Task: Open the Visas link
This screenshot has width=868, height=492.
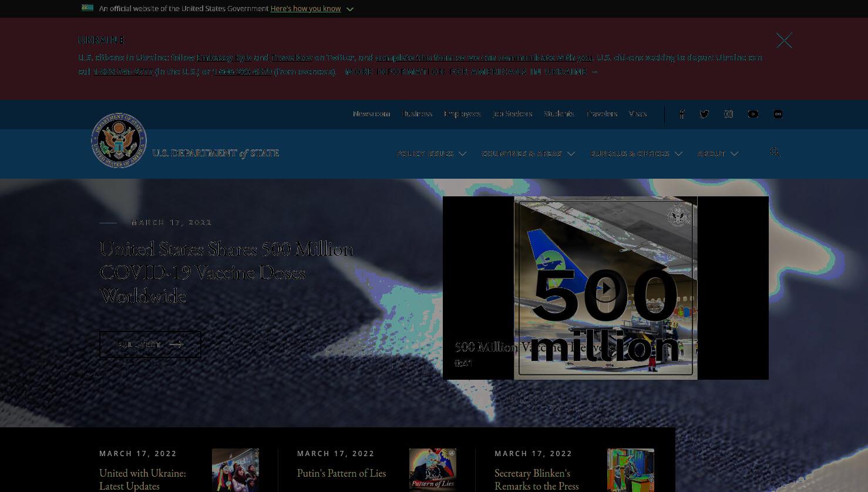Action: point(638,114)
